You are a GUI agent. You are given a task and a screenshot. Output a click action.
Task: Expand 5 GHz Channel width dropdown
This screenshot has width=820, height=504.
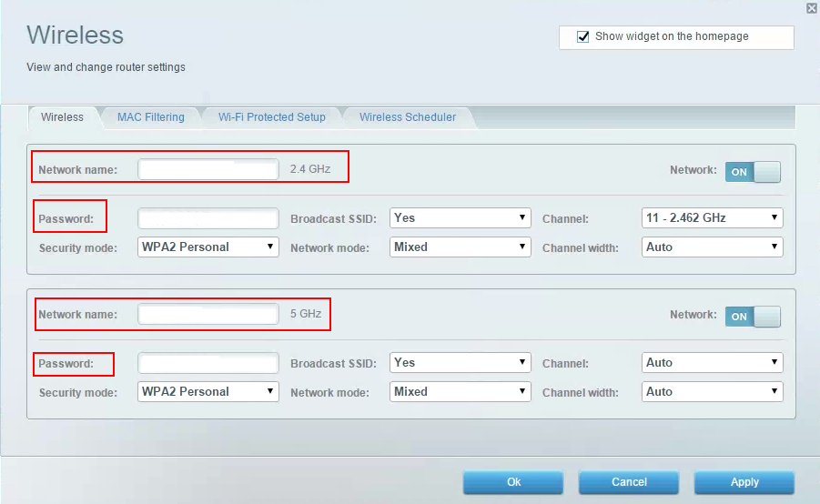tap(712, 392)
